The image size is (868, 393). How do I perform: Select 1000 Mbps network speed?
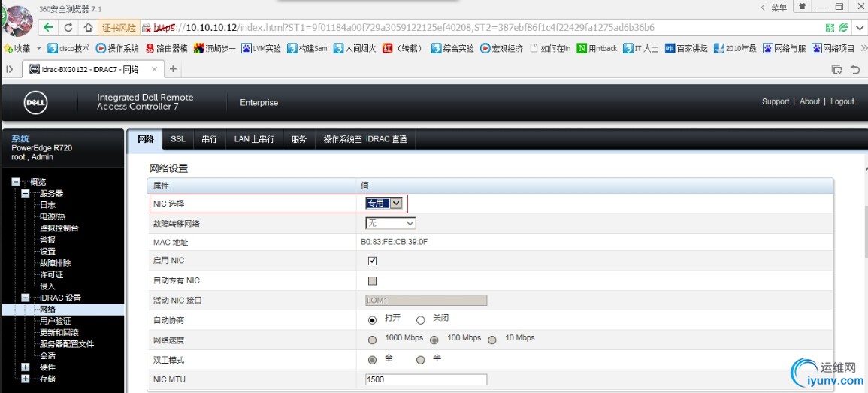pyautogui.click(x=373, y=340)
